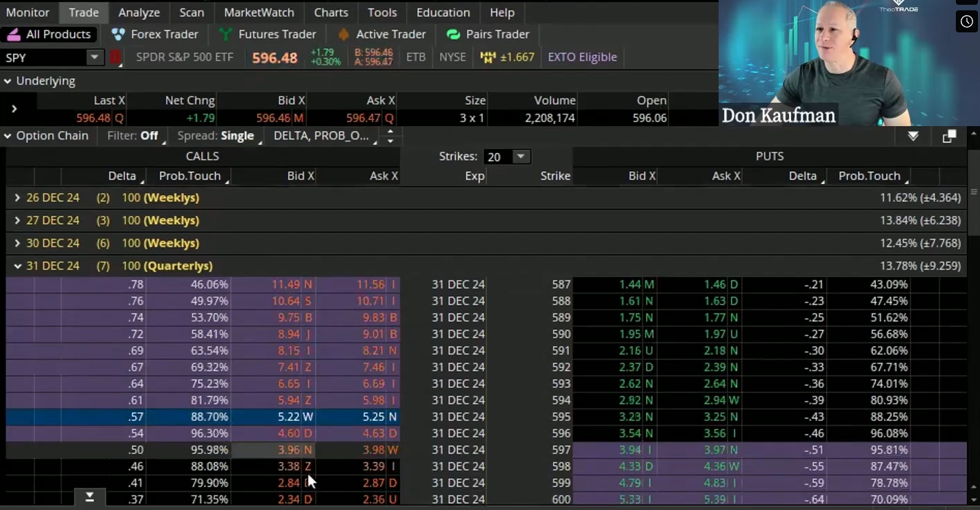Screen dimensions: 980x510
Task: Open the Help tab
Action: (x=502, y=12)
